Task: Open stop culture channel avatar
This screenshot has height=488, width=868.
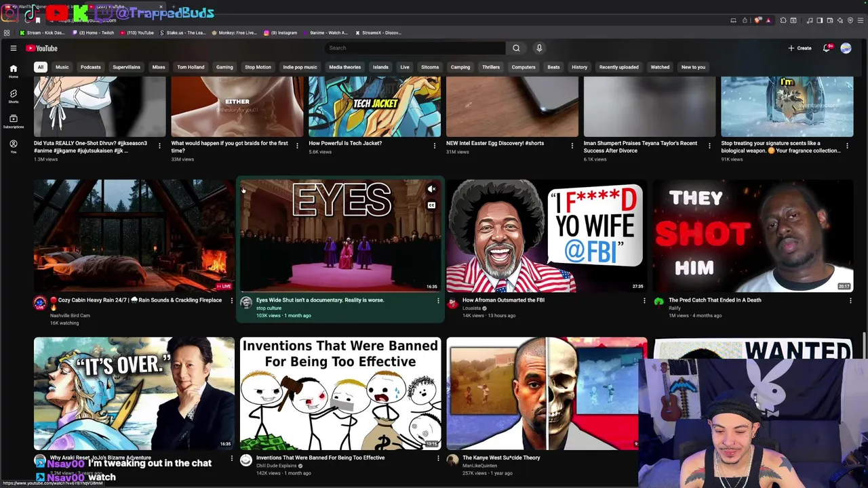Action: tap(246, 303)
